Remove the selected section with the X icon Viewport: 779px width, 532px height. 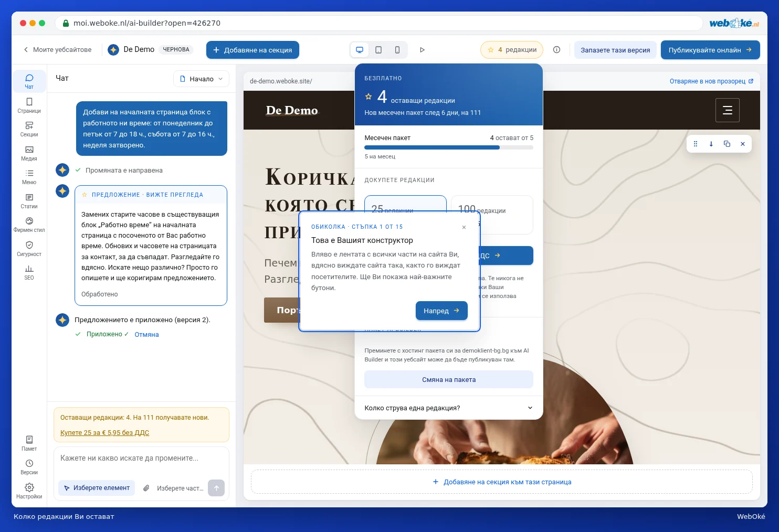(x=743, y=144)
